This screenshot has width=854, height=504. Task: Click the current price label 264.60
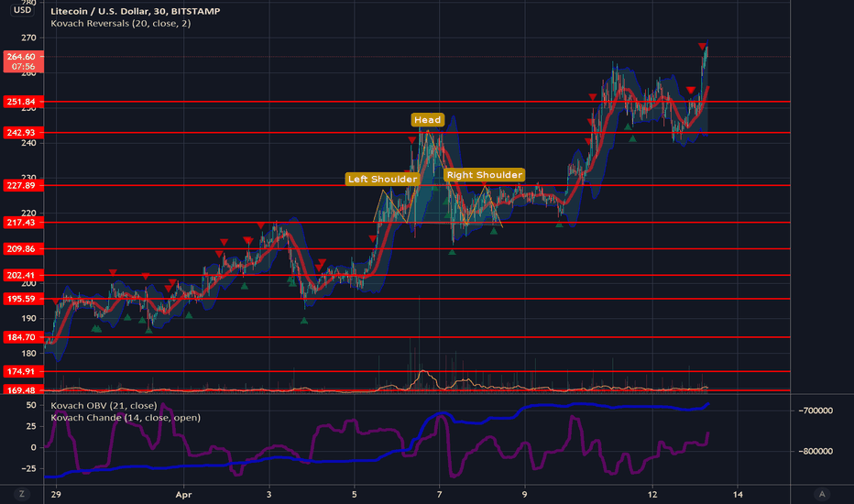[x=21, y=61]
